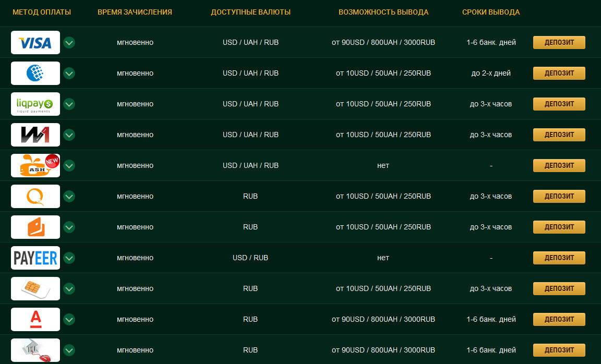Expand the VISA row details chevron
Screen dimensions: 601x364
69,43
